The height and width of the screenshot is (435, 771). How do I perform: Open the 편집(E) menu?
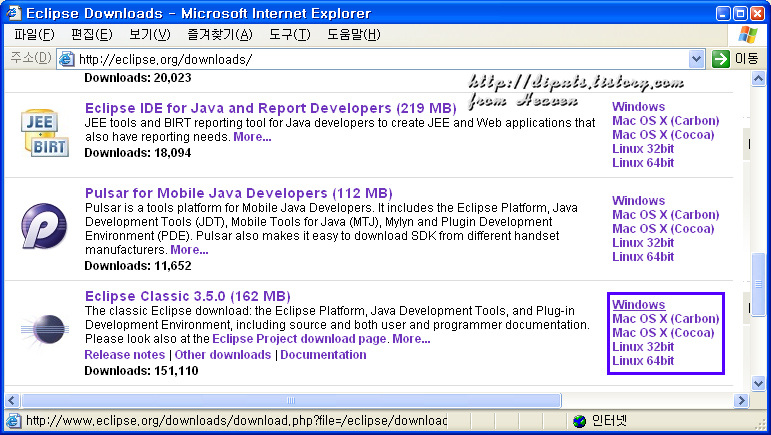pyautogui.click(x=91, y=35)
